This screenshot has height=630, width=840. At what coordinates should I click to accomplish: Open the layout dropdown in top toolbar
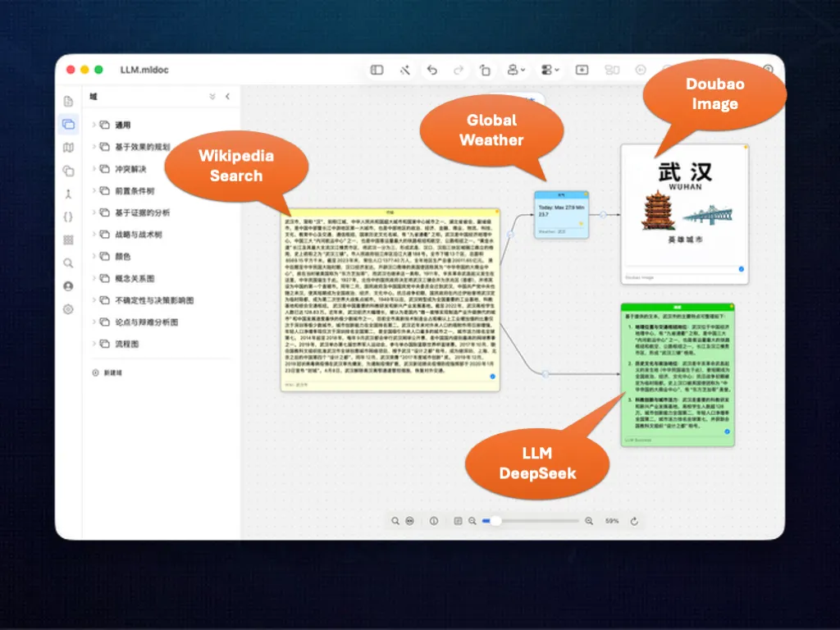click(x=550, y=71)
